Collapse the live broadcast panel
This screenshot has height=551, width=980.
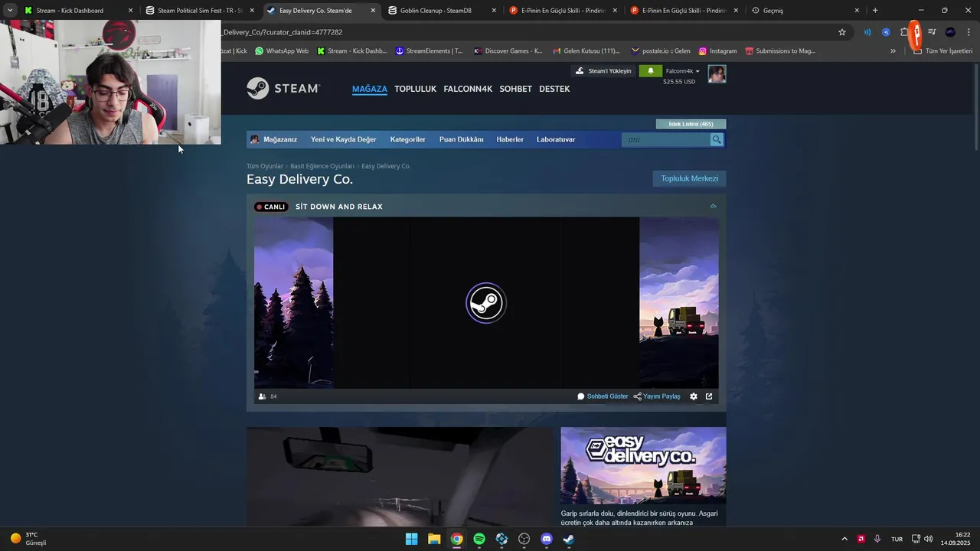(x=713, y=206)
